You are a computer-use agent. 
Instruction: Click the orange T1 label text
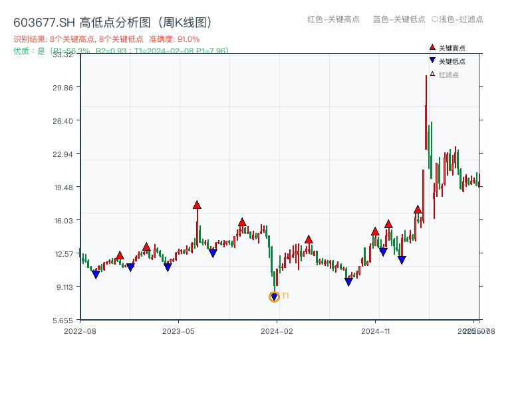[x=285, y=296]
